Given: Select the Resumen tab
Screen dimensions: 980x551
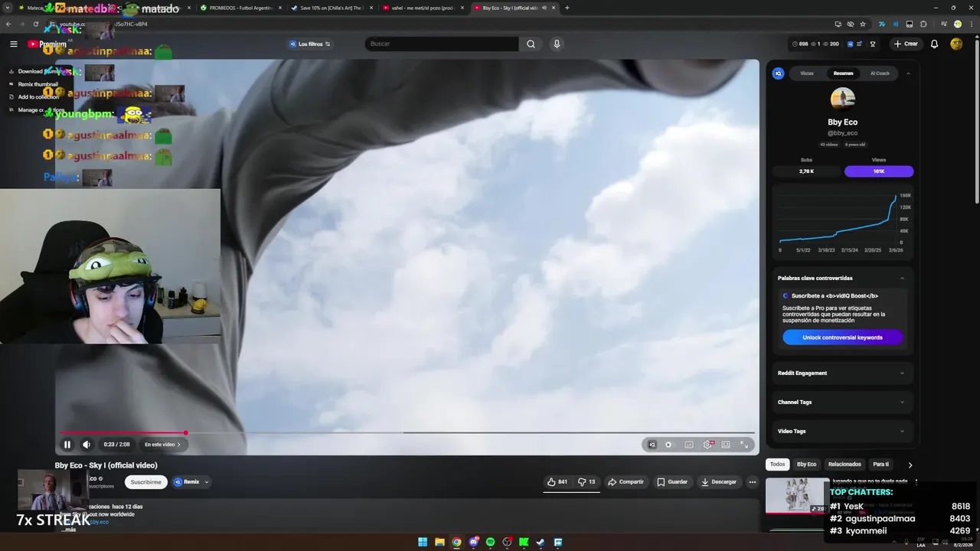Looking at the screenshot, I should pyautogui.click(x=843, y=73).
